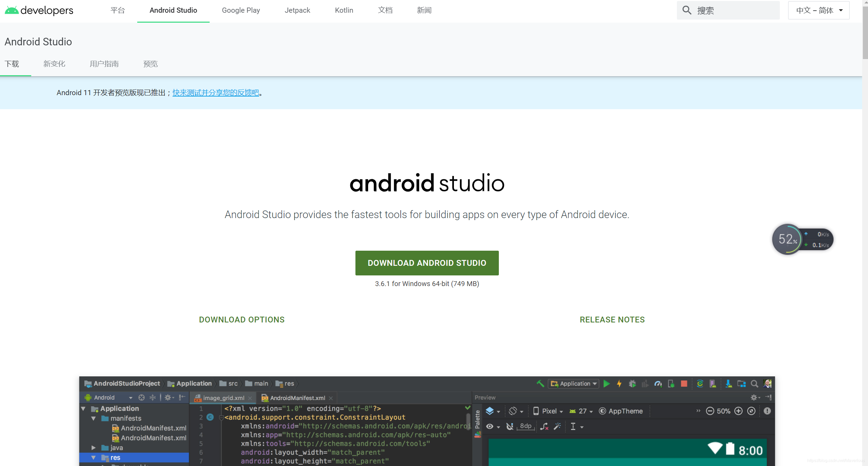This screenshot has height=466, width=868.
Task: Select the 下载 sub-tab
Action: click(12, 64)
